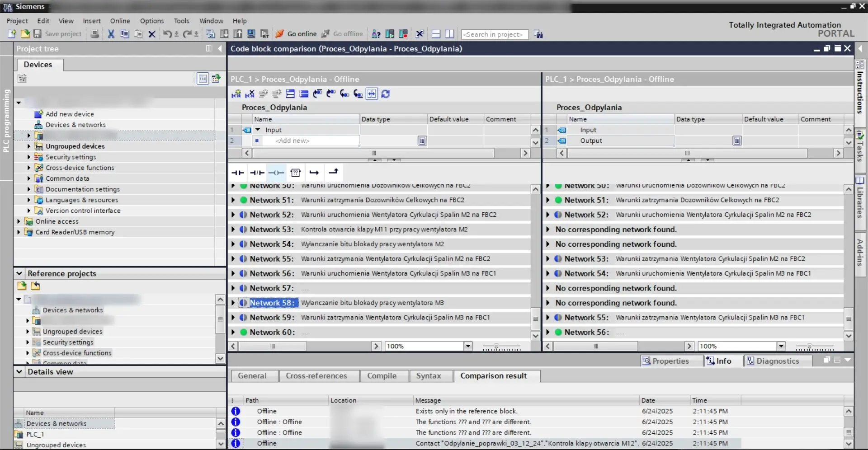Click the Save project icon
Image resolution: width=868 pixels, height=450 pixels.
[x=38, y=34]
